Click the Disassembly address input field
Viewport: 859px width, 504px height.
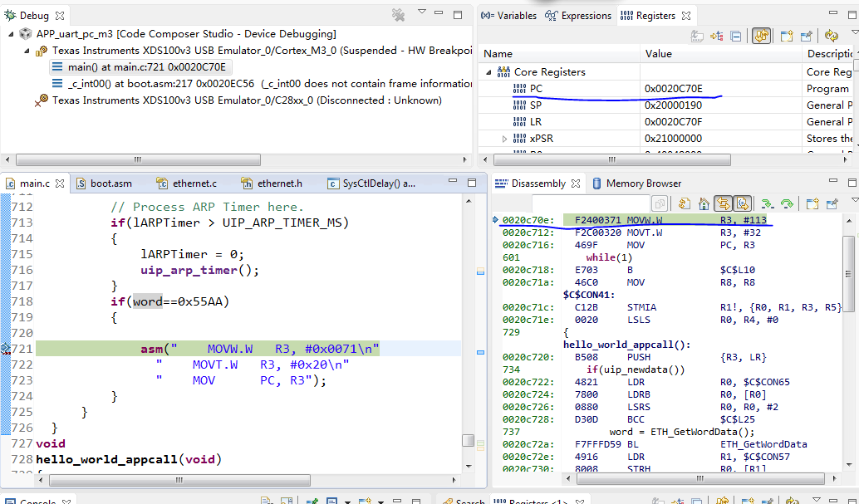click(590, 203)
